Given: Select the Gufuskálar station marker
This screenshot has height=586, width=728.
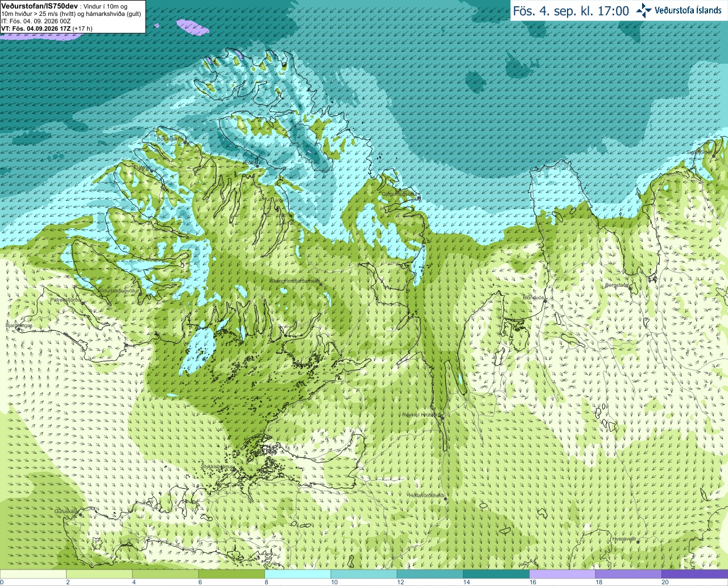Looking at the screenshot, I should (80, 514).
